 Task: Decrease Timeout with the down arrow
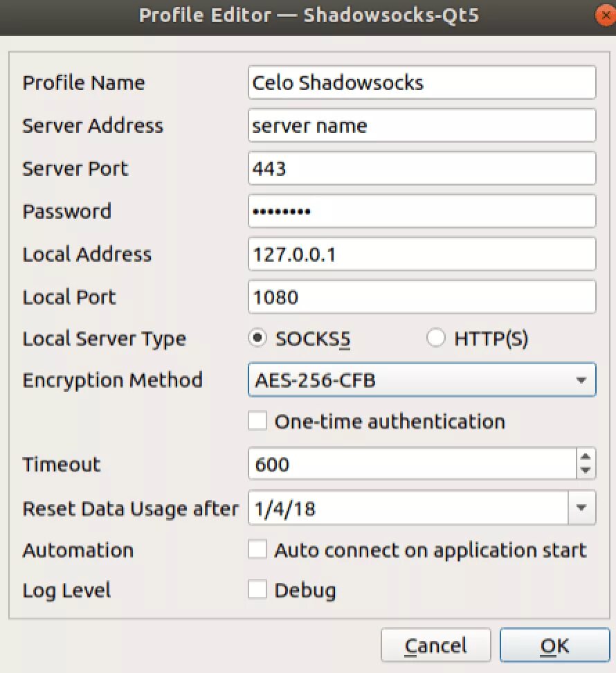586,472
